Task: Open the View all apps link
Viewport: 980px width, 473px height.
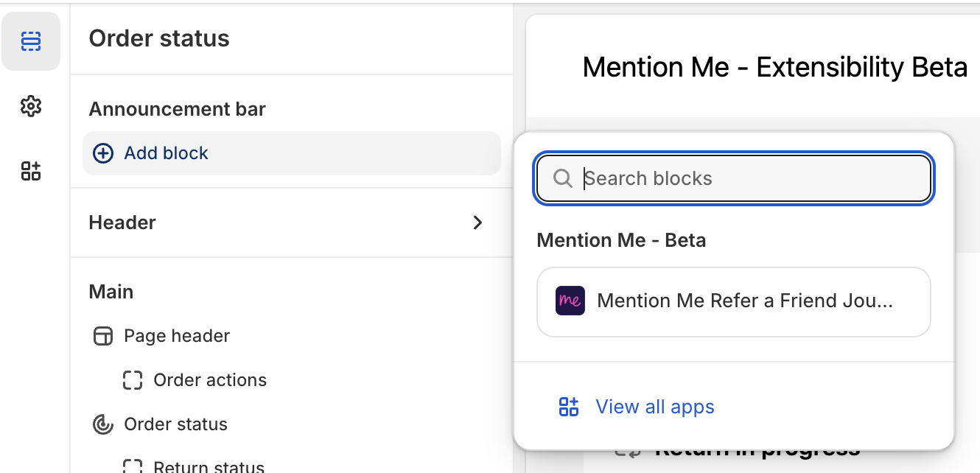Action: (x=654, y=406)
